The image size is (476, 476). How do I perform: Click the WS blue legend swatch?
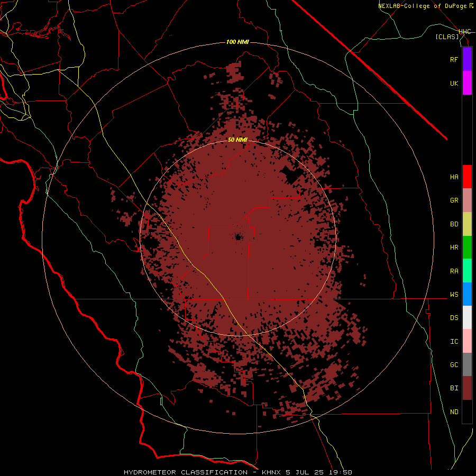(467, 294)
